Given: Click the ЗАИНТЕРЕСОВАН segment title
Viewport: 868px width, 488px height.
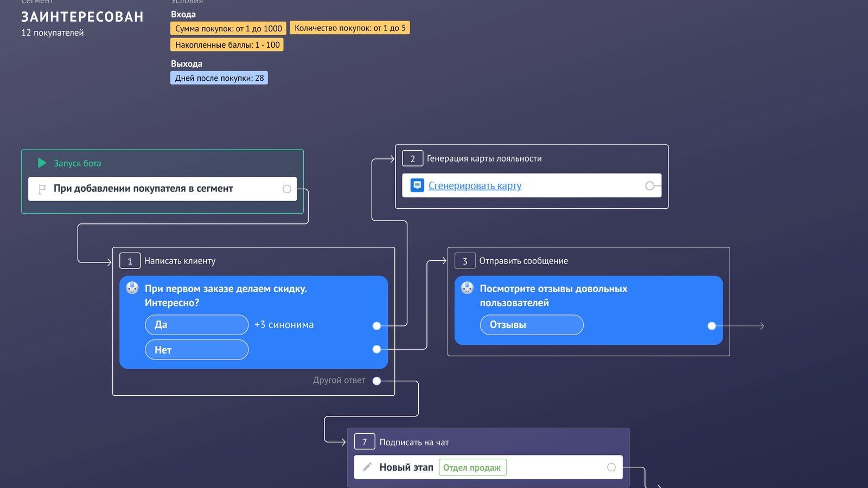Looking at the screenshot, I should coord(82,17).
